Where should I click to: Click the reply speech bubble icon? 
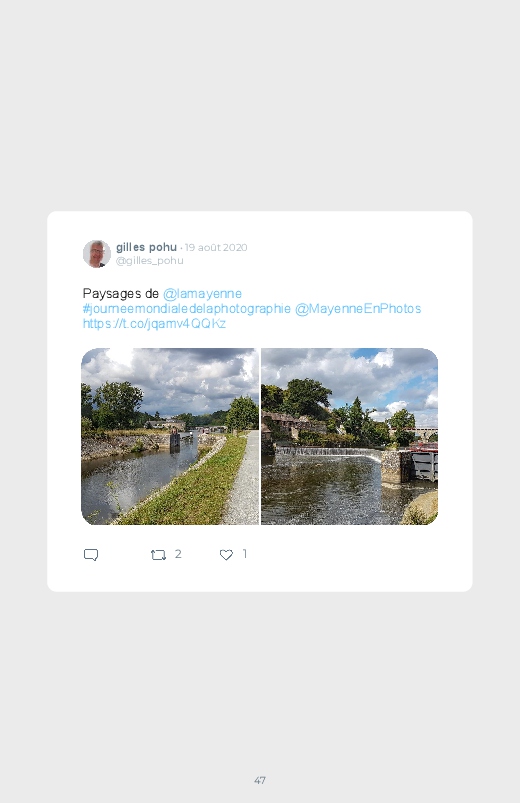tap(91, 555)
